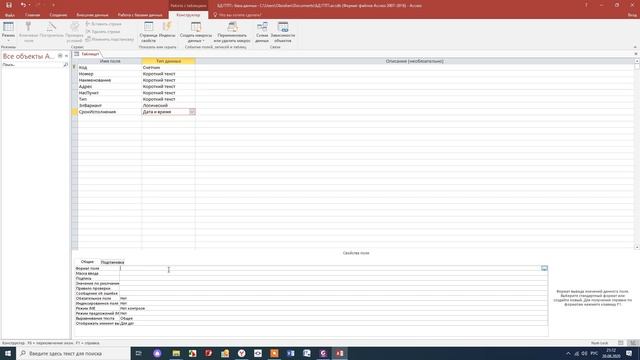The image size is (640, 360).
Task: Switch to the Общие properties tab
Action: point(87,262)
